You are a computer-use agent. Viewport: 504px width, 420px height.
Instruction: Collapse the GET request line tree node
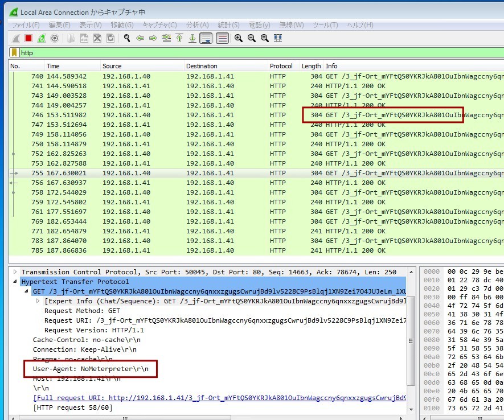(26, 291)
